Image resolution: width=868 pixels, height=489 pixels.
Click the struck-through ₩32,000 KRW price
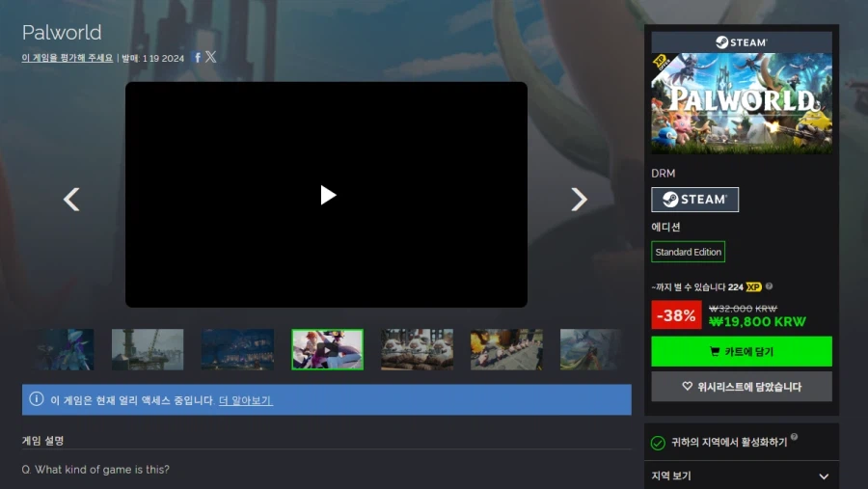(x=743, y=309)
